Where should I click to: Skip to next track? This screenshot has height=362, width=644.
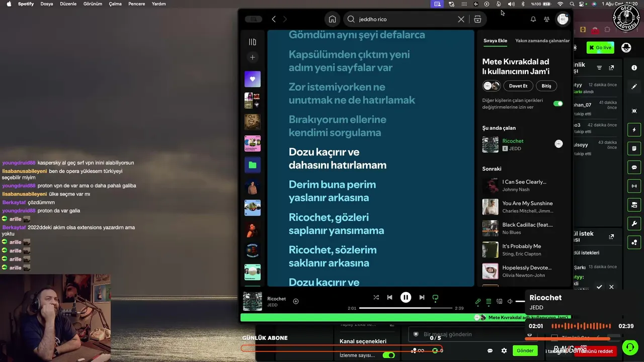(x=422, y=297)
